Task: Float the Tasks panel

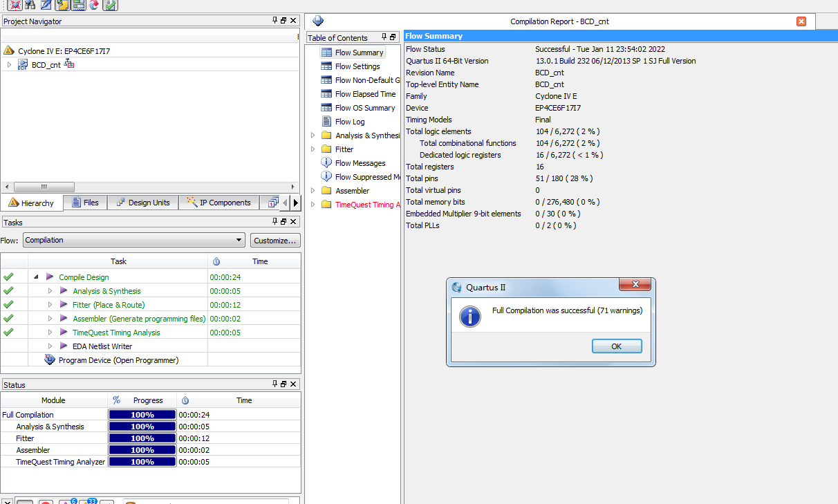Action: tap(283, 221)
